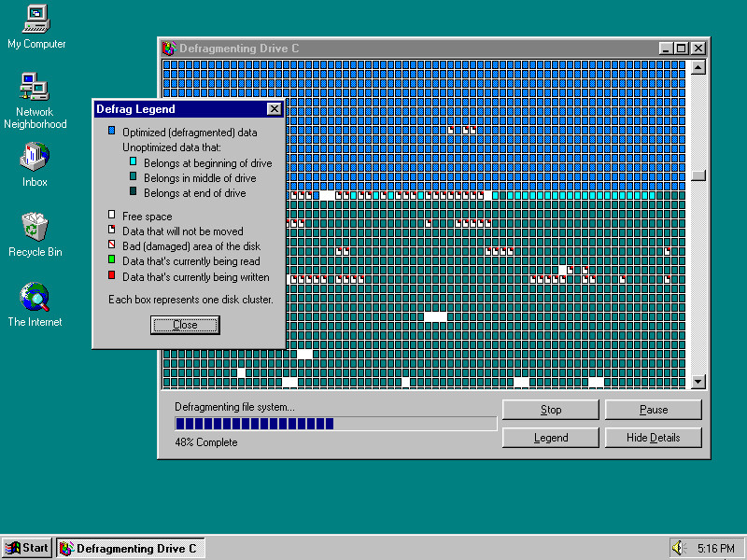Click the Defrag Legend title text
Image resolution: width=747 pixels, height=560 pixels.
[135, 109]
